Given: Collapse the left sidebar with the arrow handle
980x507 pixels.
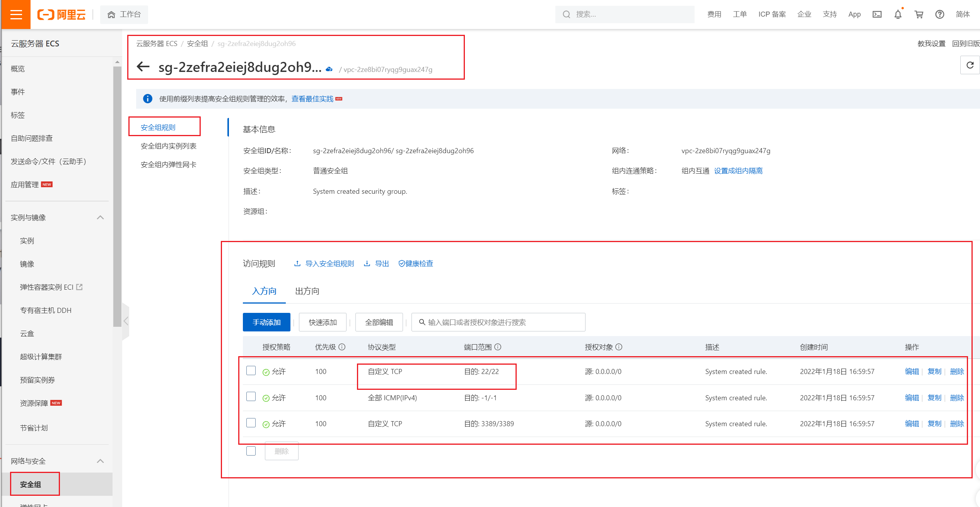Looking at the screenshot, I should [126, 321].
